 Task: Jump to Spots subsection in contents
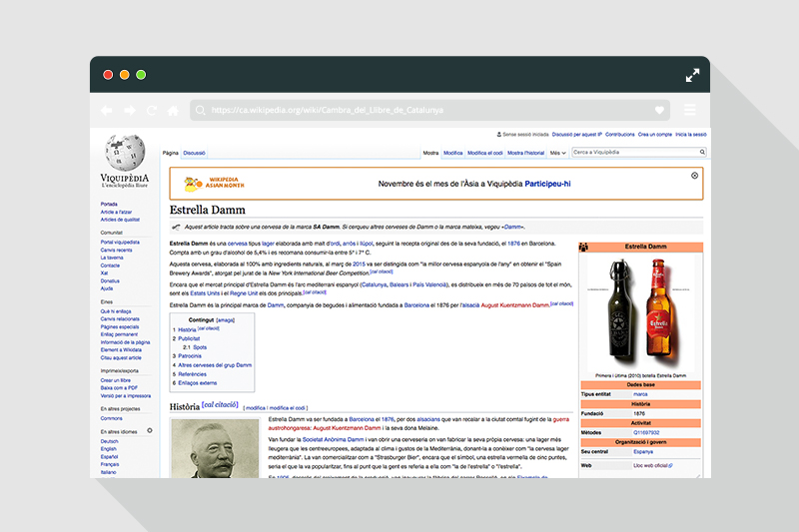[x=200, y=347]
